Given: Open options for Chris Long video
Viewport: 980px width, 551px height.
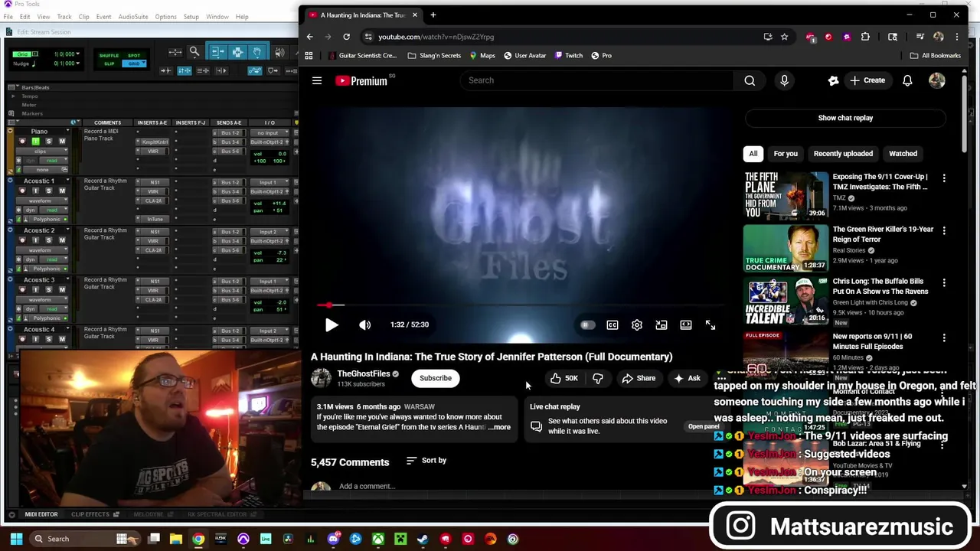Looking at the screenshot, I should click(x=944, y=282).
